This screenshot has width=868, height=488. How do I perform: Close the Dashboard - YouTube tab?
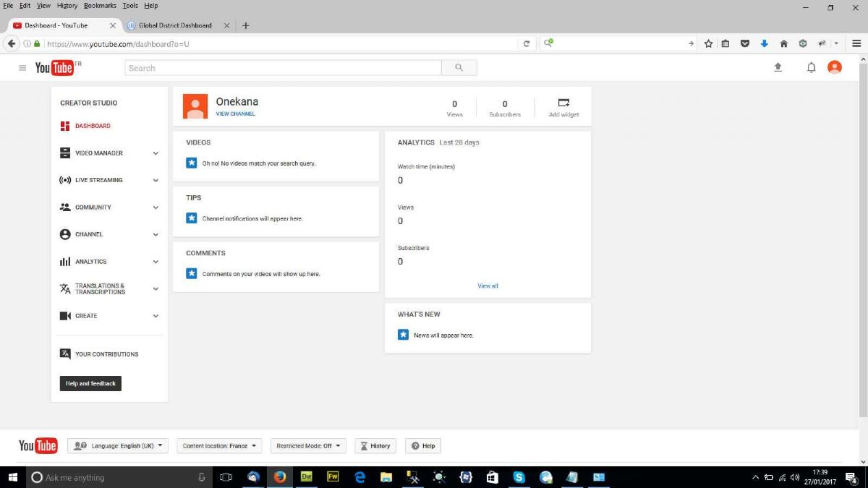(112, 25)
